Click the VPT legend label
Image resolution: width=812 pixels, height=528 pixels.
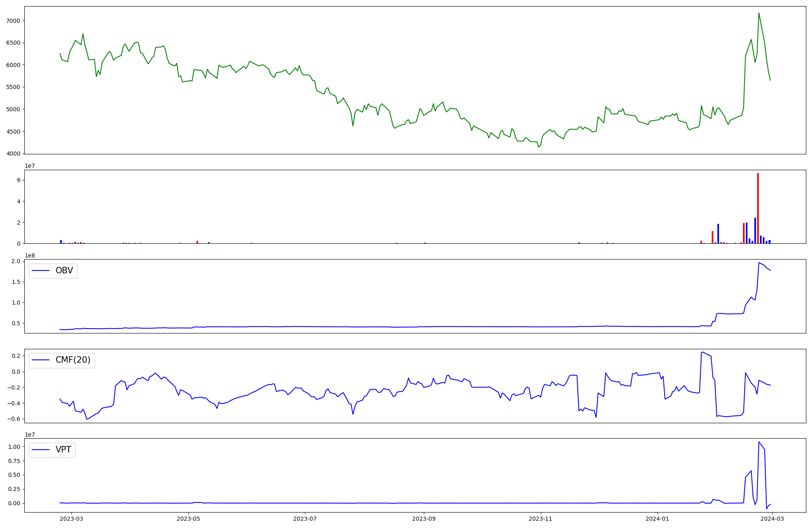63,450
